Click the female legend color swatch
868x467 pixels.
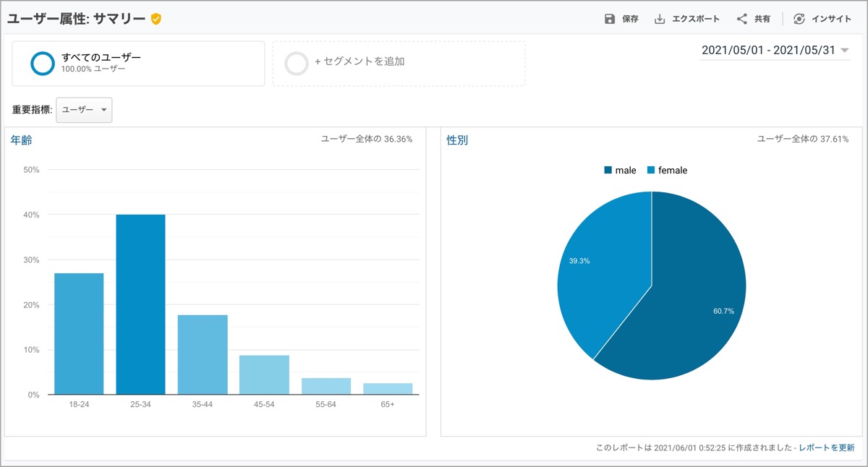click(x=651, y=171)
